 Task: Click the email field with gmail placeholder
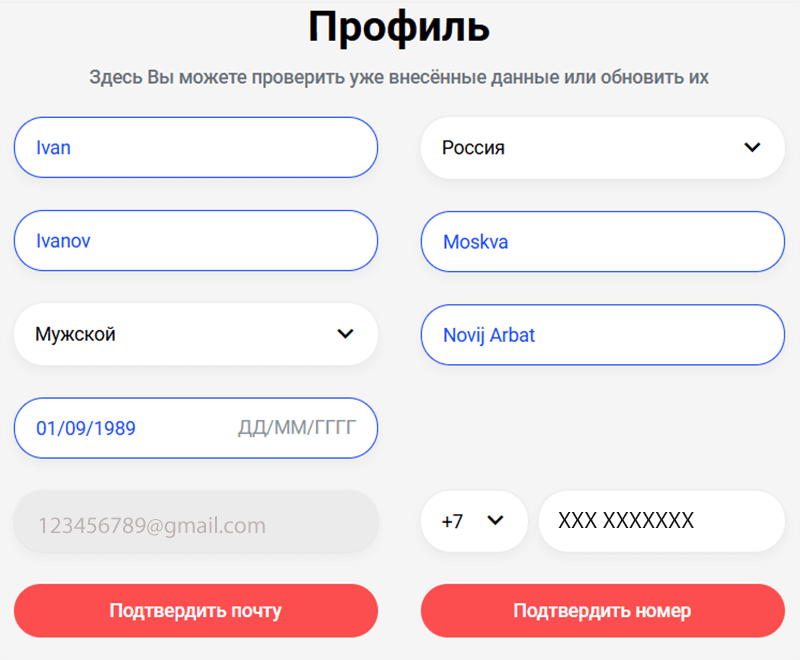coord(195,521)
